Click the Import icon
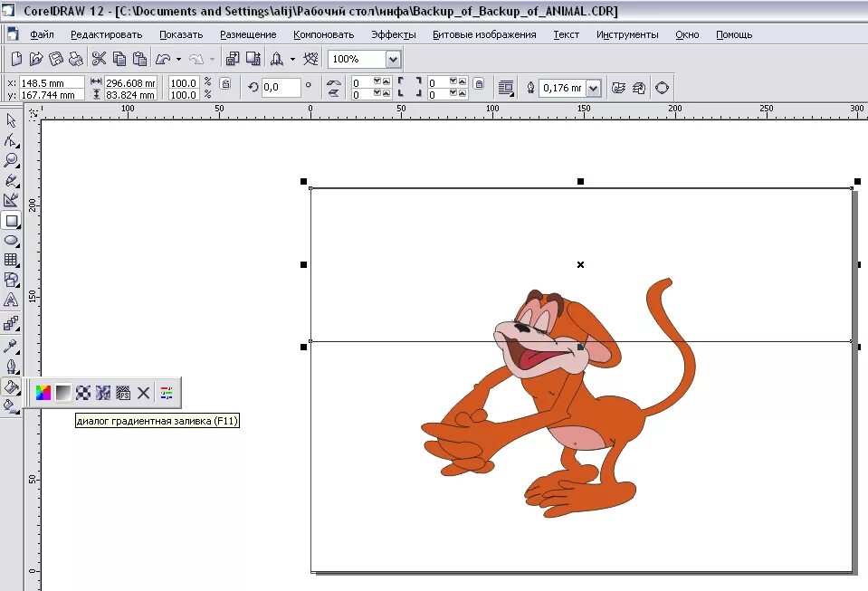Screen dimensions: 868x591 coord(233,59)
